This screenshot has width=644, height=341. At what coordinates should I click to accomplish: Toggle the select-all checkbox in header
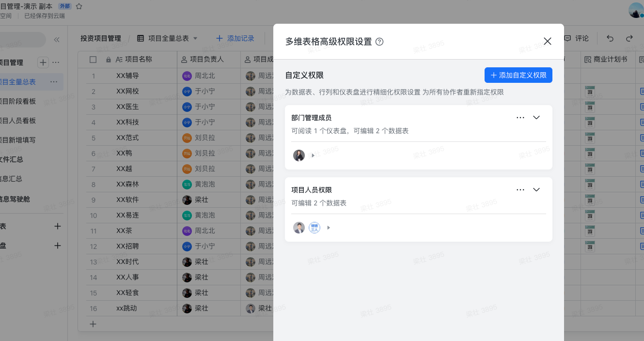[93, 60]
